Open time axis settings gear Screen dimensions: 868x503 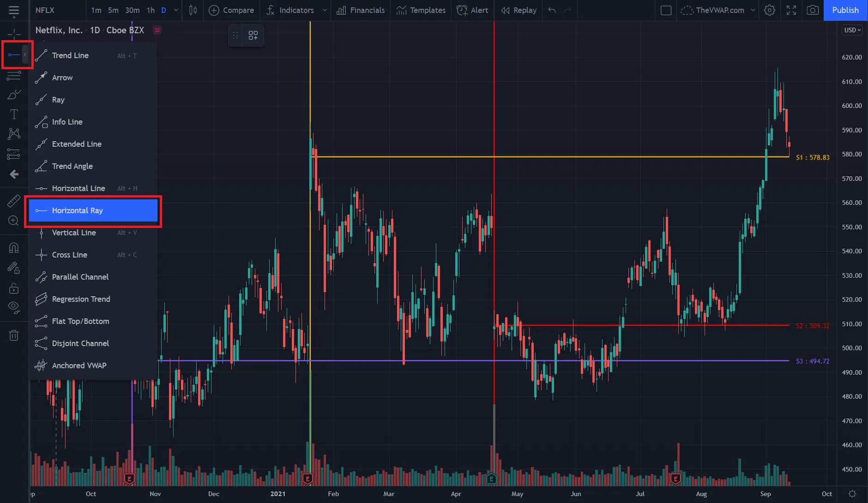click(852, 494)
